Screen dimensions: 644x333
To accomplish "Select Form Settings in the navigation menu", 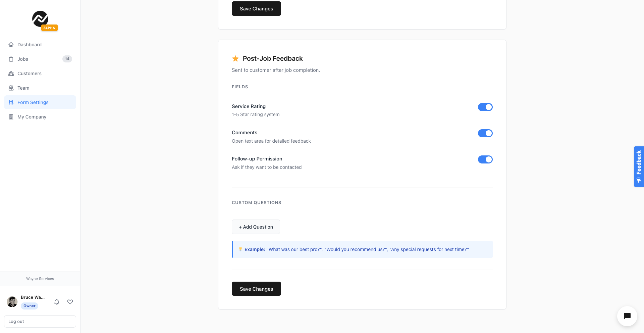I will coord(33,102).
